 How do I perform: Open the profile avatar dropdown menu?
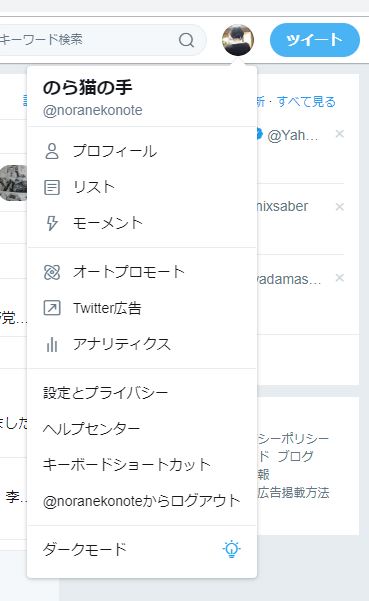[x=238, y=40]
